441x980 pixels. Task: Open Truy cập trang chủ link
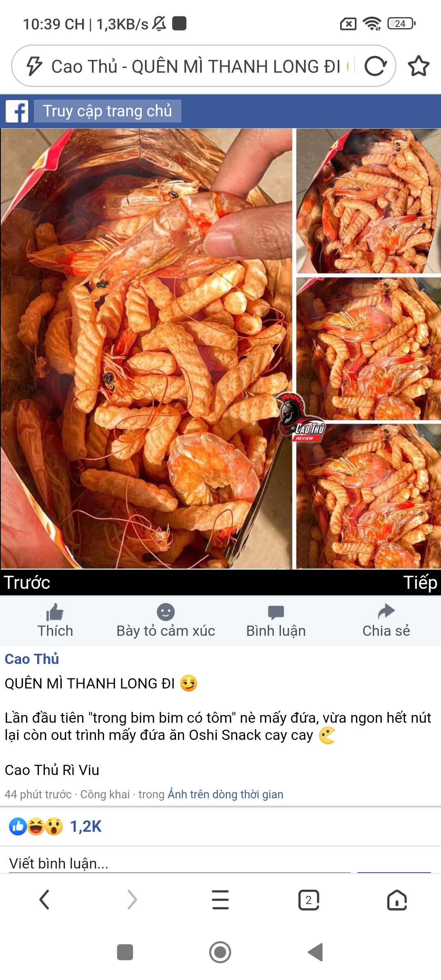tap(107, 111)
